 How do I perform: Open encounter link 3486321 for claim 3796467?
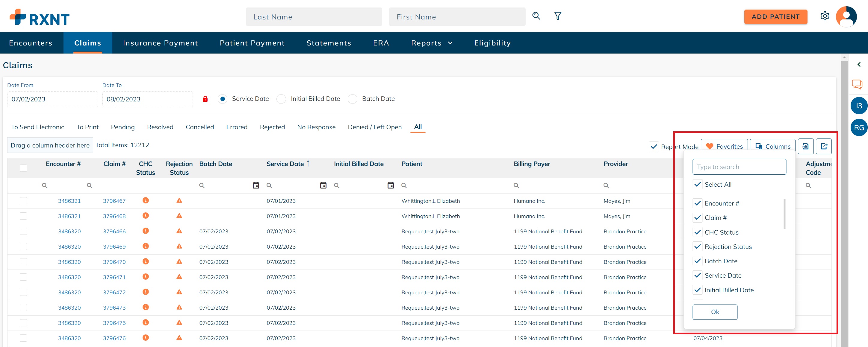point(69,201)
